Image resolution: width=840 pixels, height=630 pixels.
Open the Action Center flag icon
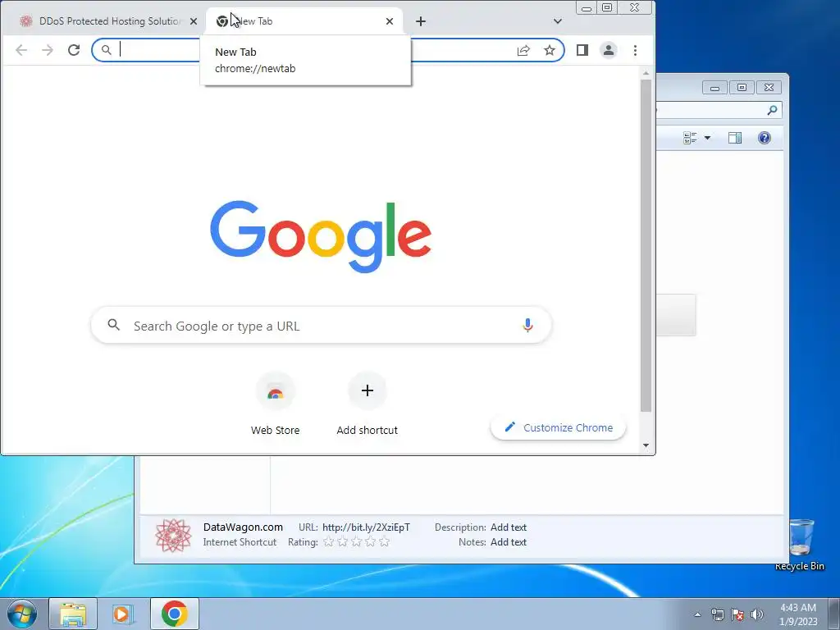point(737,614)
